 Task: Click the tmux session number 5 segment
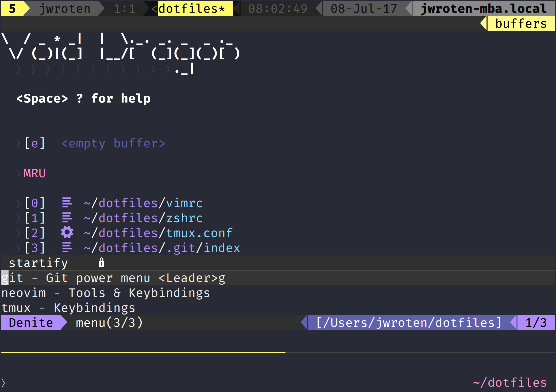point(12,9)
